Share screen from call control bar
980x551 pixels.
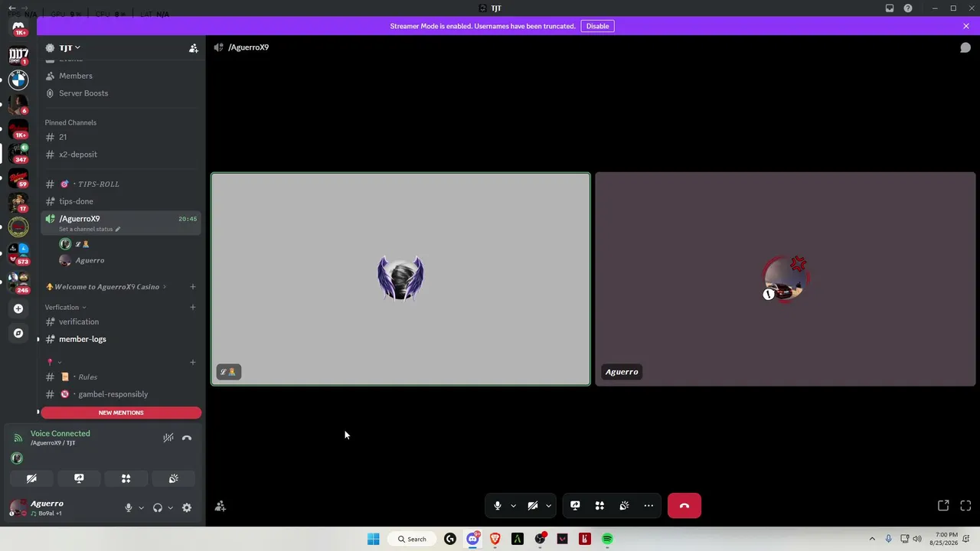click(x=575, y=506)
